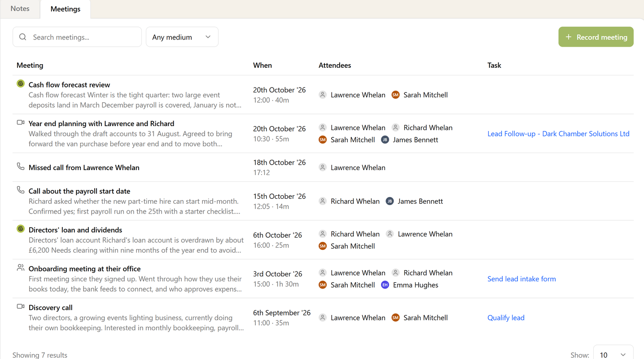Open the Cash flow forecast review meeting

(69, 85)
